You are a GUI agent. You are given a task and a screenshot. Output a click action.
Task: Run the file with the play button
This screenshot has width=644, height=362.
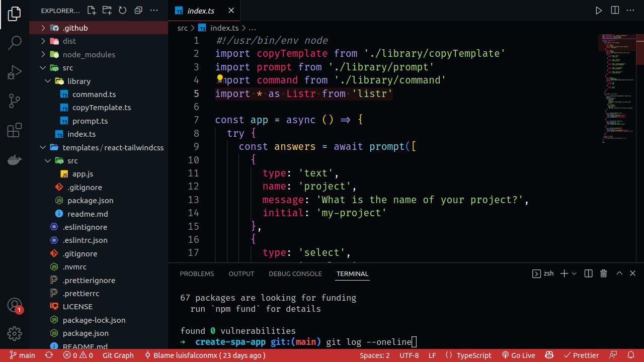[x=598, y=10]
